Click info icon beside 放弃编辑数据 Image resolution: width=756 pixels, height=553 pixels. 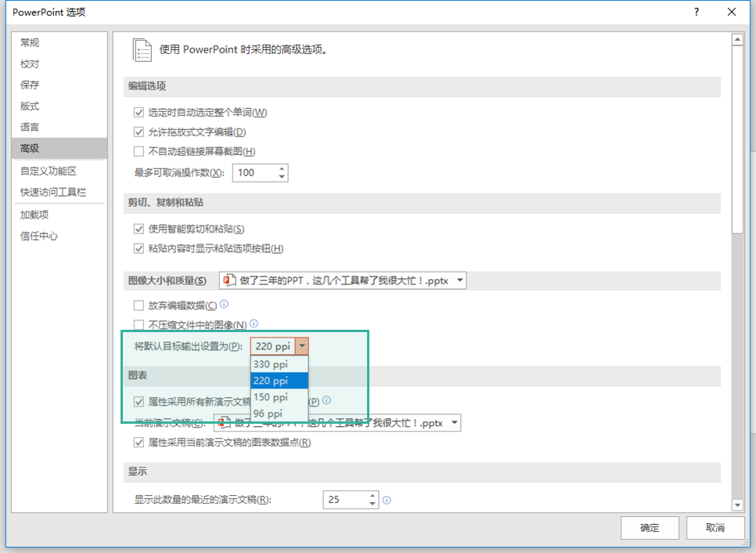coord(224,304)
